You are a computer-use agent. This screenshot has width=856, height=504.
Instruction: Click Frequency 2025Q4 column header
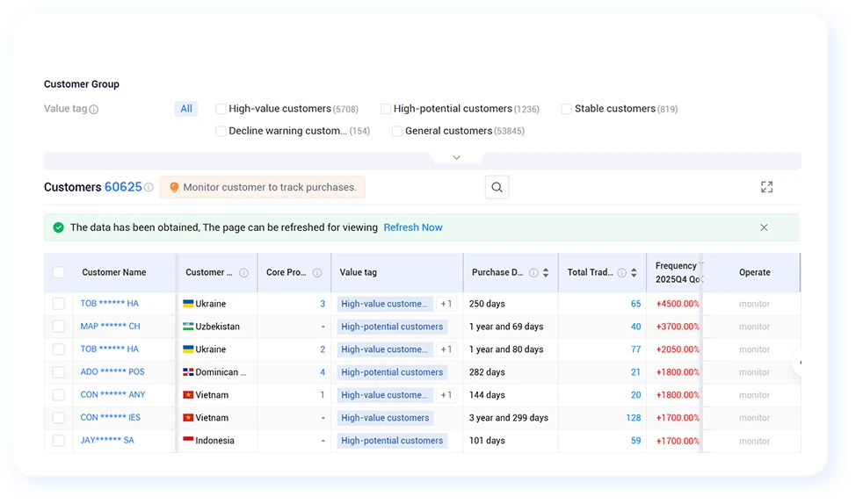678,272
